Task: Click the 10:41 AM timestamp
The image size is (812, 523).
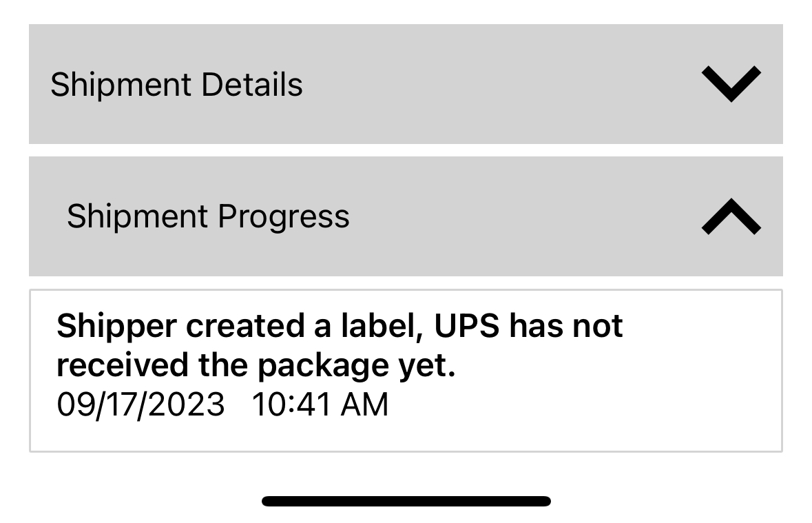Action: (320, 404)
